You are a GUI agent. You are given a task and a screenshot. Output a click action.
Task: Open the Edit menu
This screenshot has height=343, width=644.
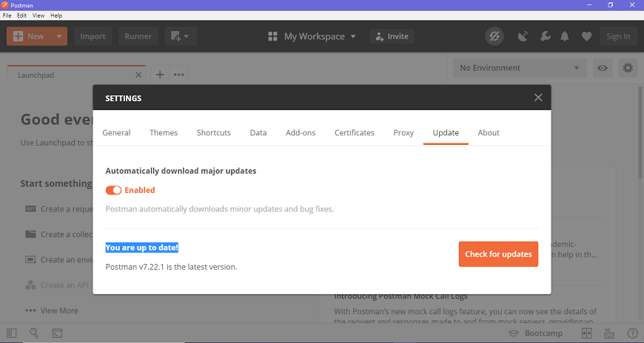(21, 16)
